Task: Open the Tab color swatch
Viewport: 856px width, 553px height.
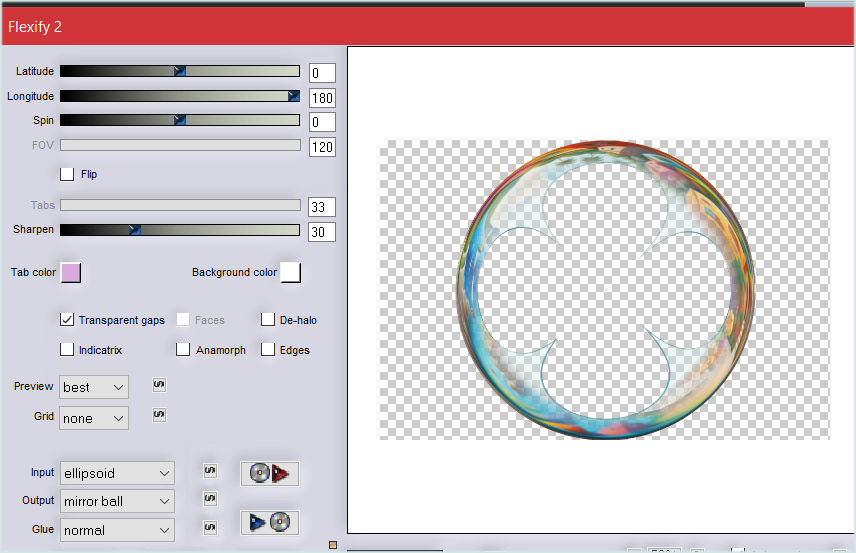Action: [x=71, y=272]
